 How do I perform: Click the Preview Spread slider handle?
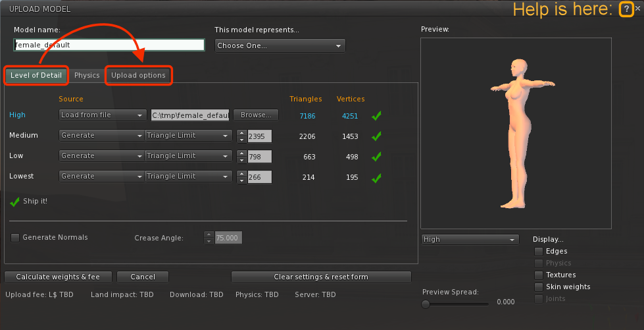(426, 304)
